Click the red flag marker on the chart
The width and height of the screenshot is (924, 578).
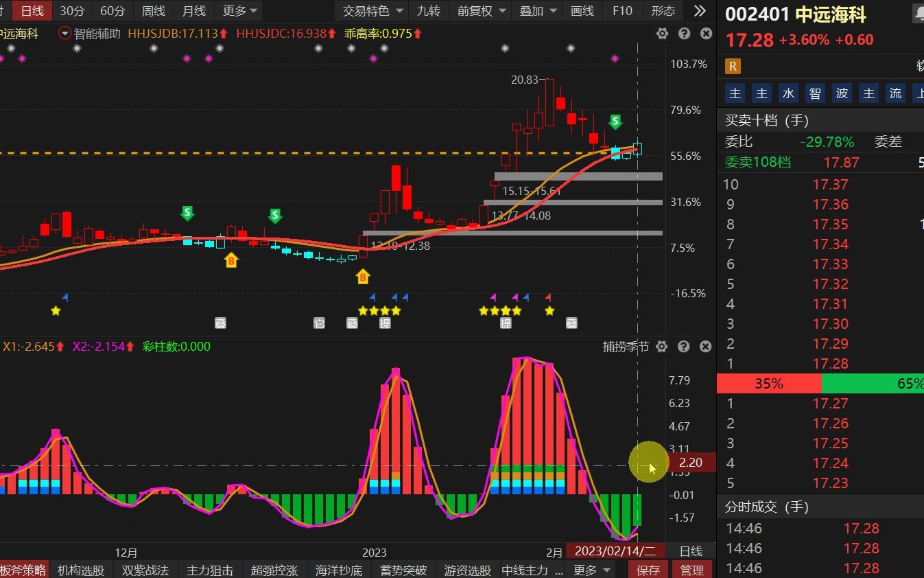[548, 297]
